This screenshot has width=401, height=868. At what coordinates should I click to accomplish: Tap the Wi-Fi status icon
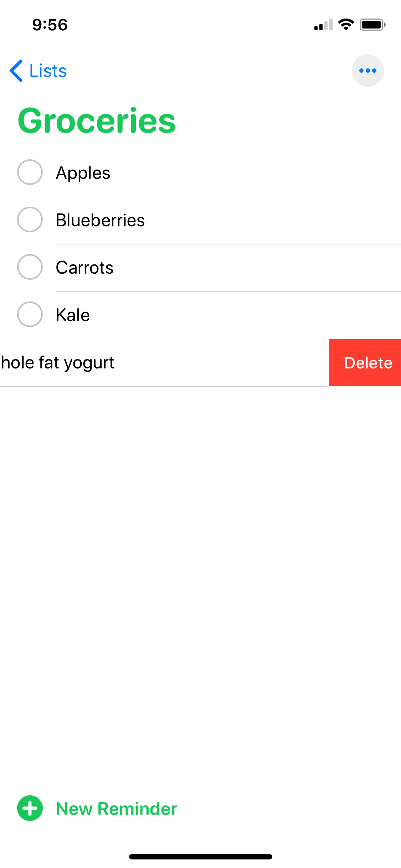(346, 25)
